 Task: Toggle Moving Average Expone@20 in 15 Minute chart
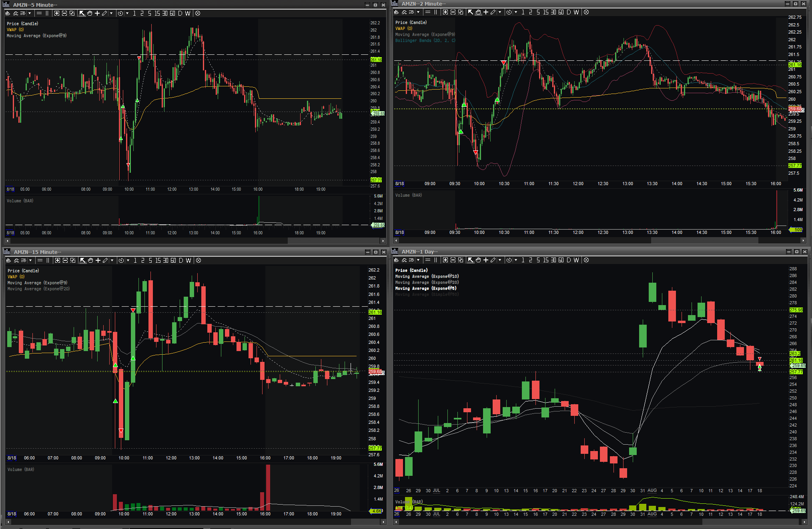pos(38,289)
